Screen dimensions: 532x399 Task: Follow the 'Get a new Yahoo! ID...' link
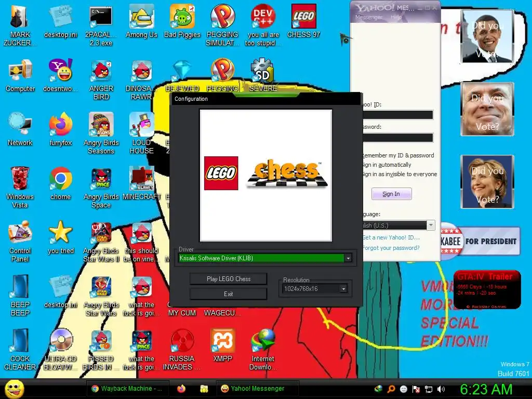pos(391,237)
